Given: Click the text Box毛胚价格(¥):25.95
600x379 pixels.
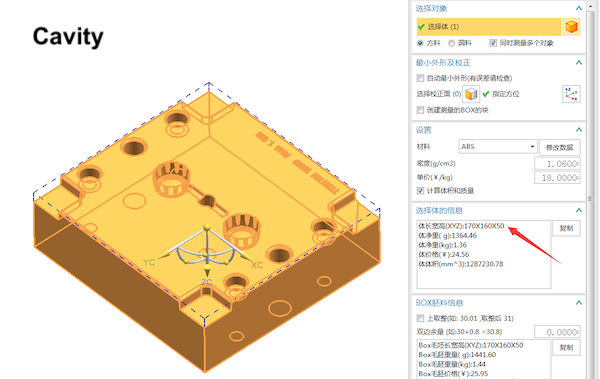Looking at the screenshot, I should click(453, 374).
